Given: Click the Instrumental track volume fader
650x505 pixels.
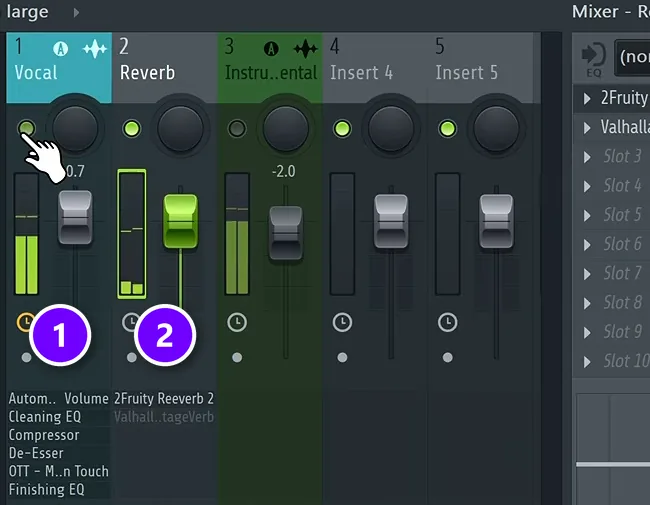Looking at the screenshot, I should pos(286,233).
